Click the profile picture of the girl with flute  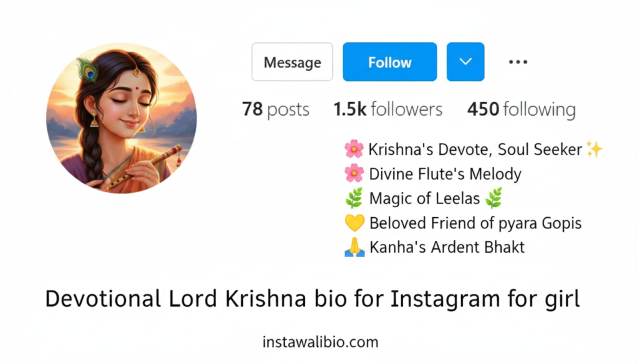tap(124, 118)
